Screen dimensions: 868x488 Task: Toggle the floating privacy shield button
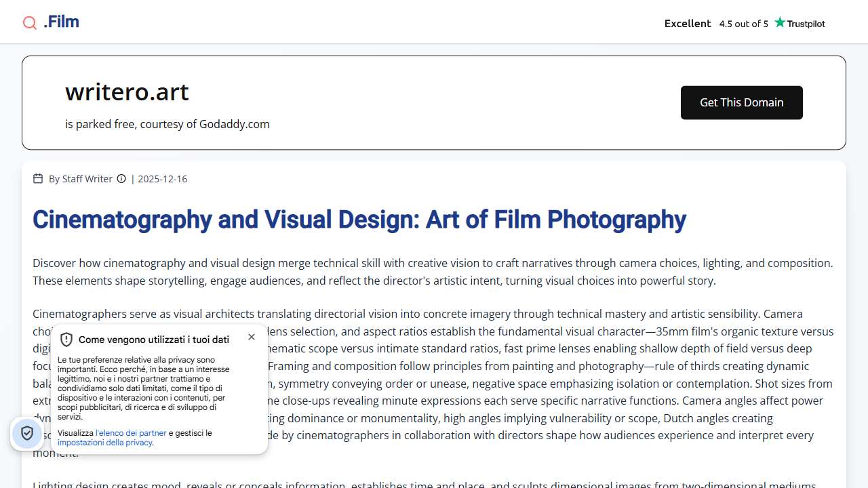pyautogui.click(x=27, y=433)
